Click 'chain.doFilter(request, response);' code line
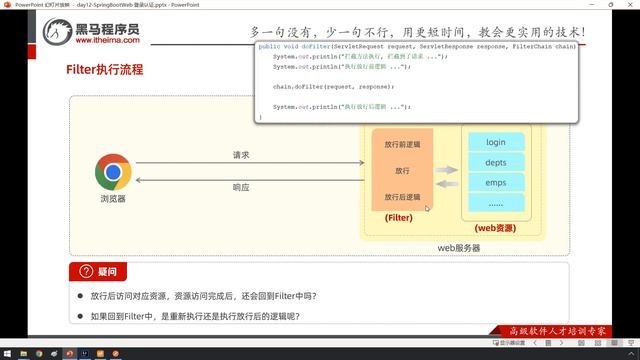The image size is (640, 360). point(333,87)
